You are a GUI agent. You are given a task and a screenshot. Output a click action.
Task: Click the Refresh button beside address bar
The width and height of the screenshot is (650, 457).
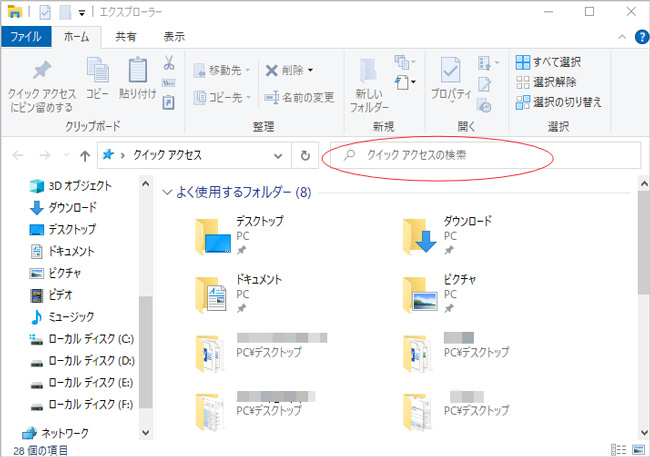click(x=305, y=156)
